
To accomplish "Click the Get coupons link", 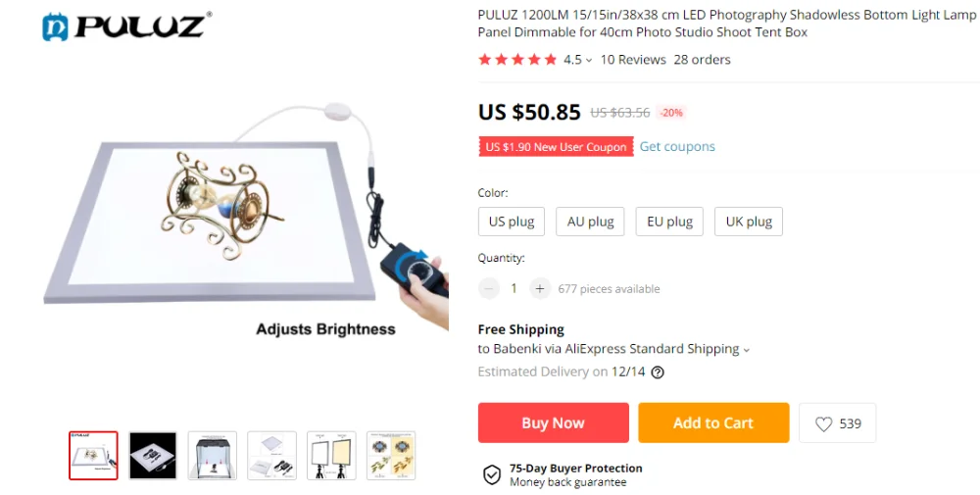I will 677,146.
